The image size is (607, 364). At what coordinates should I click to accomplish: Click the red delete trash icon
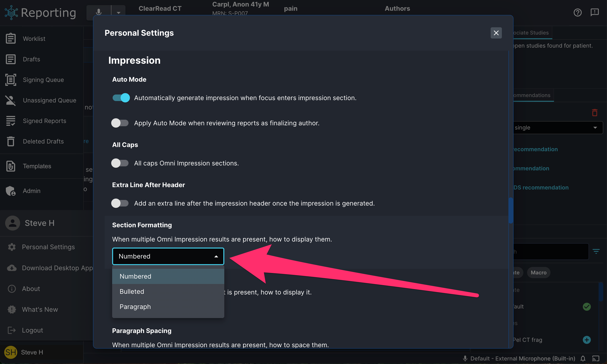pos(594,113)
